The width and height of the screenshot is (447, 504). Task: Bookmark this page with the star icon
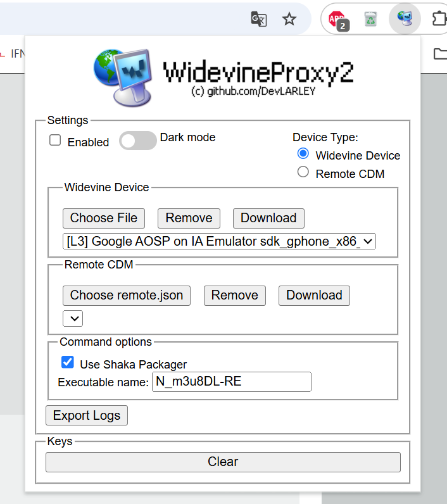(x=289, y=19)
